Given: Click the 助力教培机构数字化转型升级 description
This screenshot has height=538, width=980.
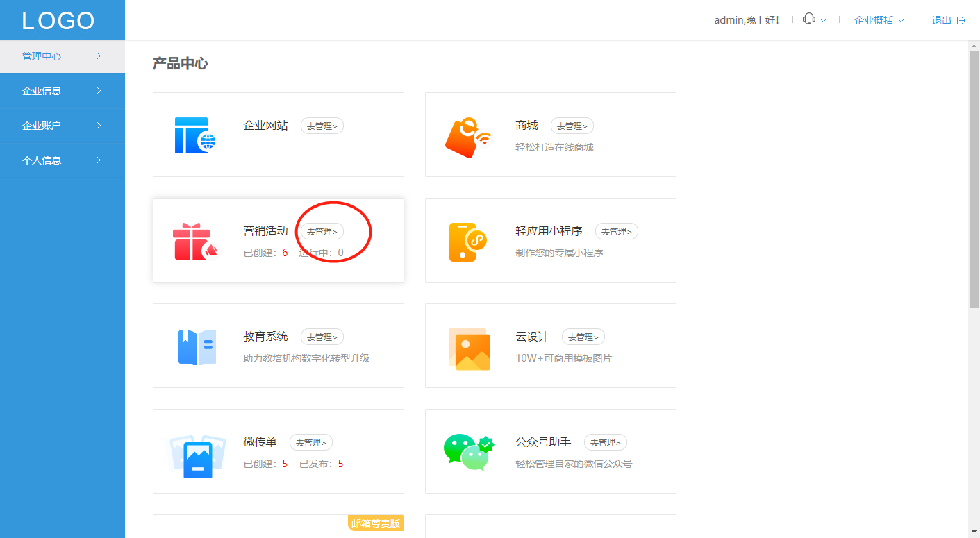Looking at the screenshot, I should 306,358.
